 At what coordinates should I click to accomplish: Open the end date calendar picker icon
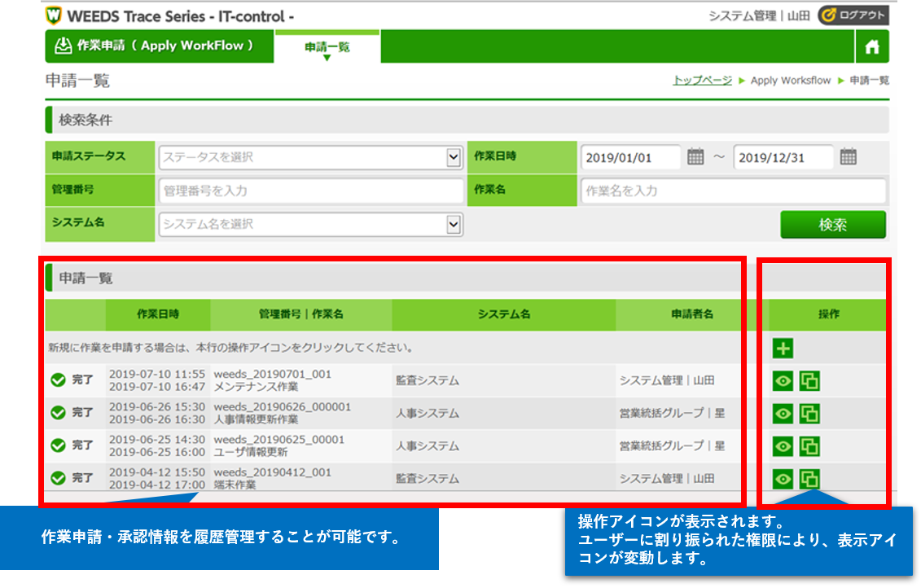click(x=848, y=157)
